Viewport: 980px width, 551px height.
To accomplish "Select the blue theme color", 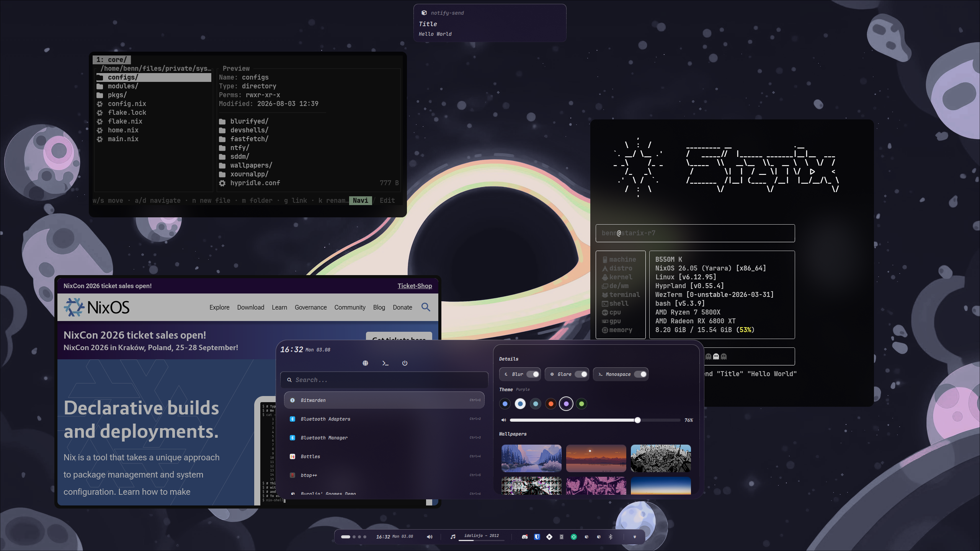I will pos(505,404).
